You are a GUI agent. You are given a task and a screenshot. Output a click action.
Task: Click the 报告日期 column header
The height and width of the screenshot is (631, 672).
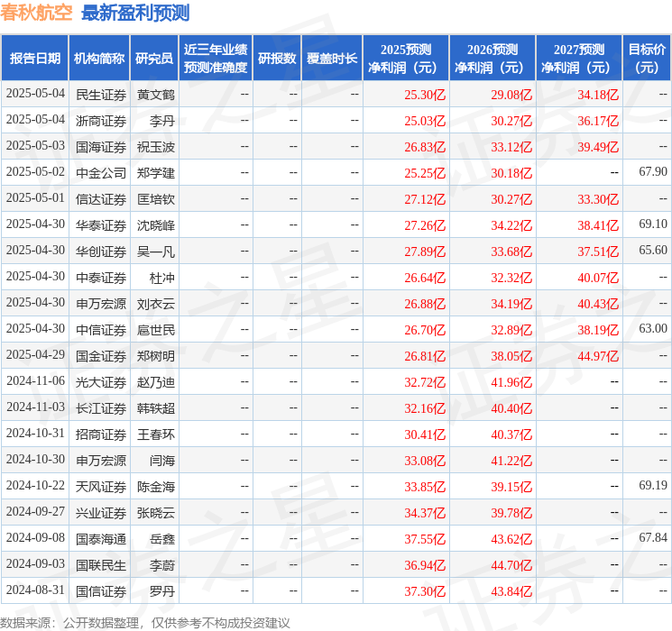click(x=35, y=59)
